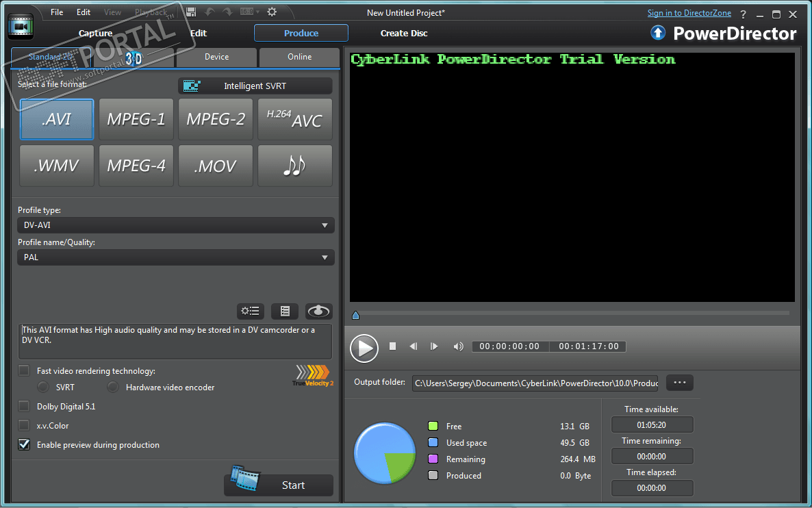The width and height of the screenshot is (812, 508).
Task: Click the disk space pie chart
Action: (385, 453)
